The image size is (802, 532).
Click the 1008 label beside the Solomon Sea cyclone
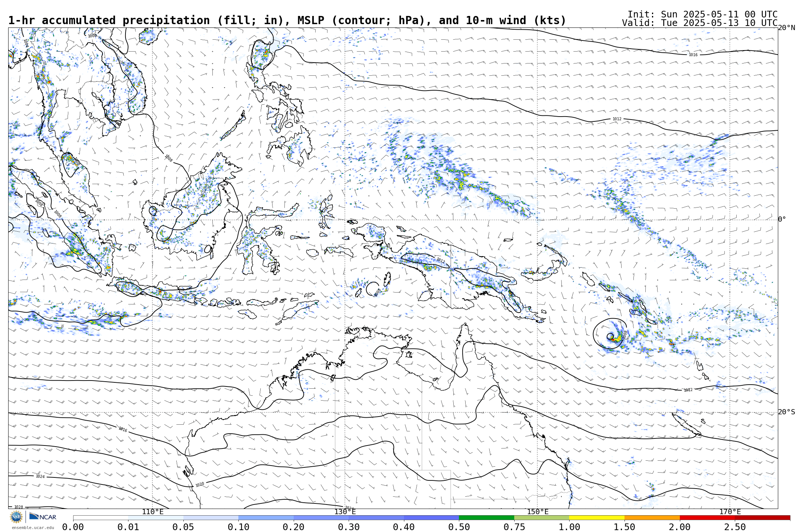point(625,335)
